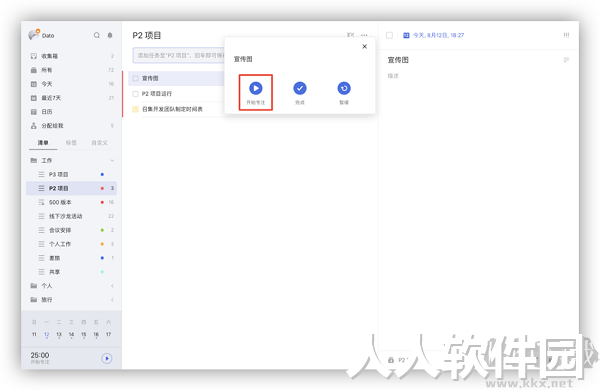Focus the add-task input for P2 项目
The image size is (600, 390).
(x=178, y=55)
